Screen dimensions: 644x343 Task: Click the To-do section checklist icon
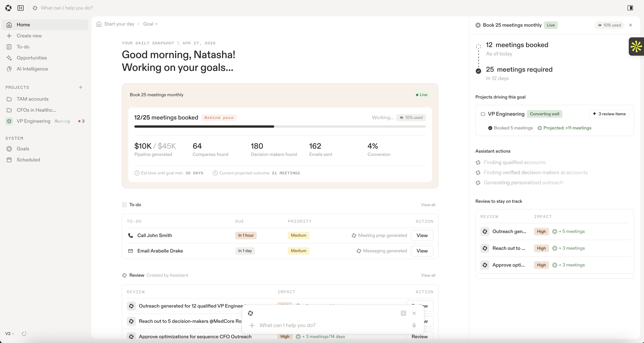click(124, 205)
